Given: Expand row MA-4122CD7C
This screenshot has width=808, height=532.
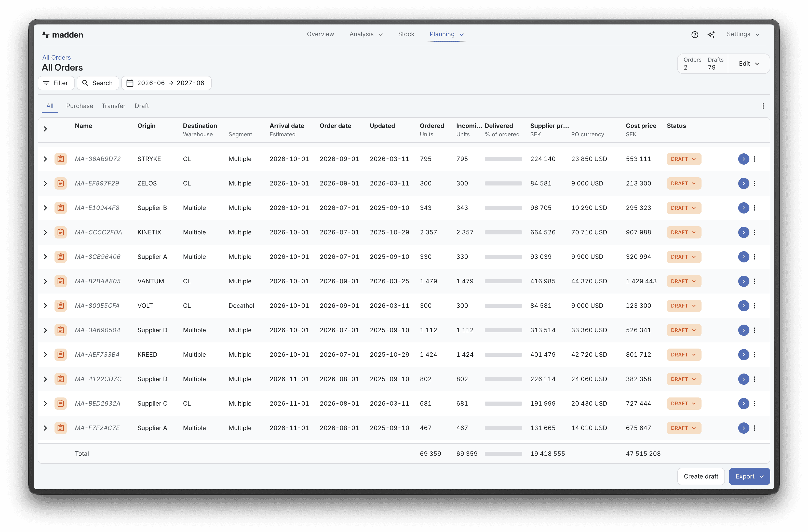Looking at the screenshot, I should tap(45, 379).
